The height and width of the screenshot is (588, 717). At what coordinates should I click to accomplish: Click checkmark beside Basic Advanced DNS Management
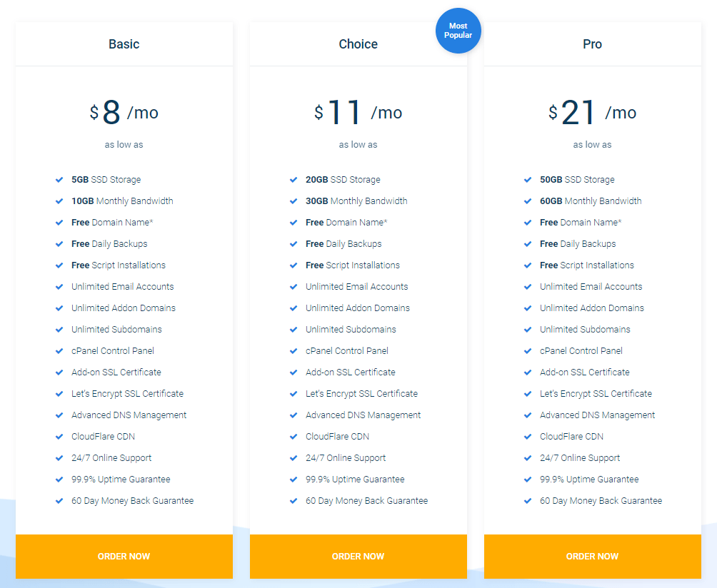pyautogui.click(x=59, y=415)
